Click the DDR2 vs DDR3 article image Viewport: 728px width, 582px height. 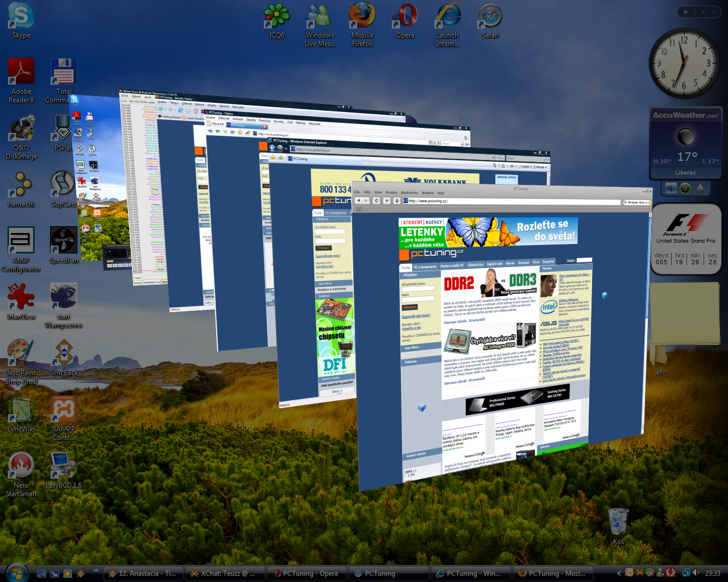tap(490, 282)
